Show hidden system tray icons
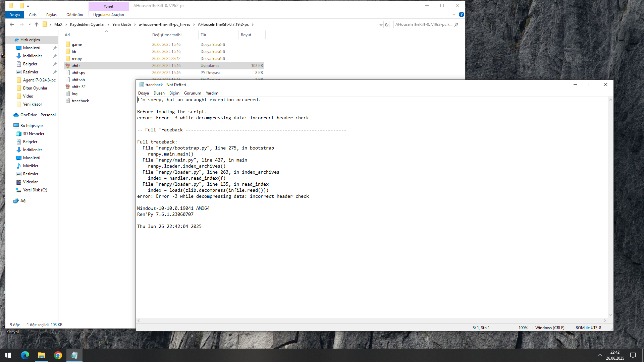 tap(600, 355)
